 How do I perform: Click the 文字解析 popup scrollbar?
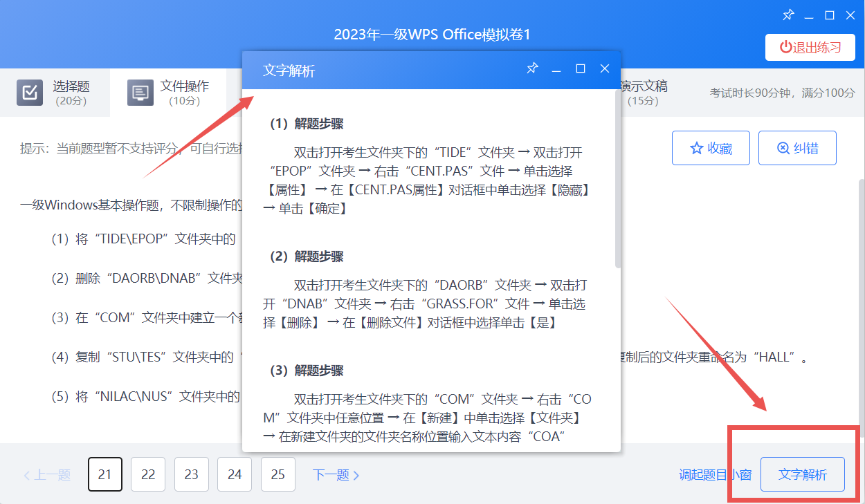pyautogui.click(x=618, y=180)
